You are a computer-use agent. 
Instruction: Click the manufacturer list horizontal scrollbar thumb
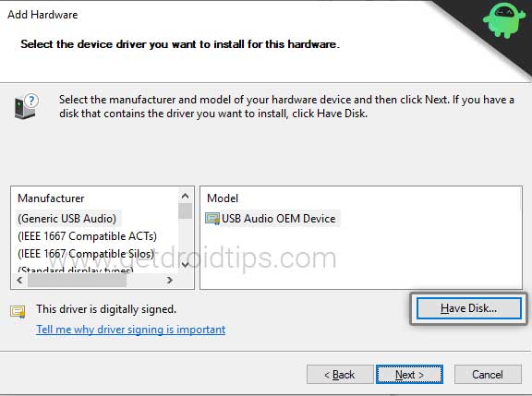click(x=78, y=281)
